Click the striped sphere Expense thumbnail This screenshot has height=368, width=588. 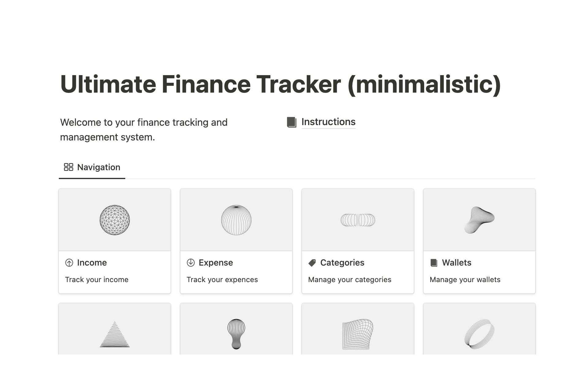[x=236, y=220]
